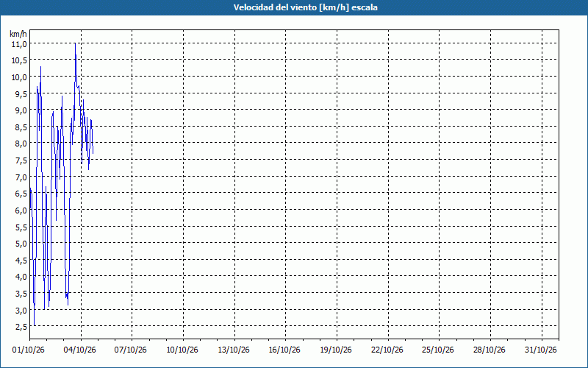Click the '04/10/26' date label
This screenshot has height=368, width=588.
coord(80,350)
